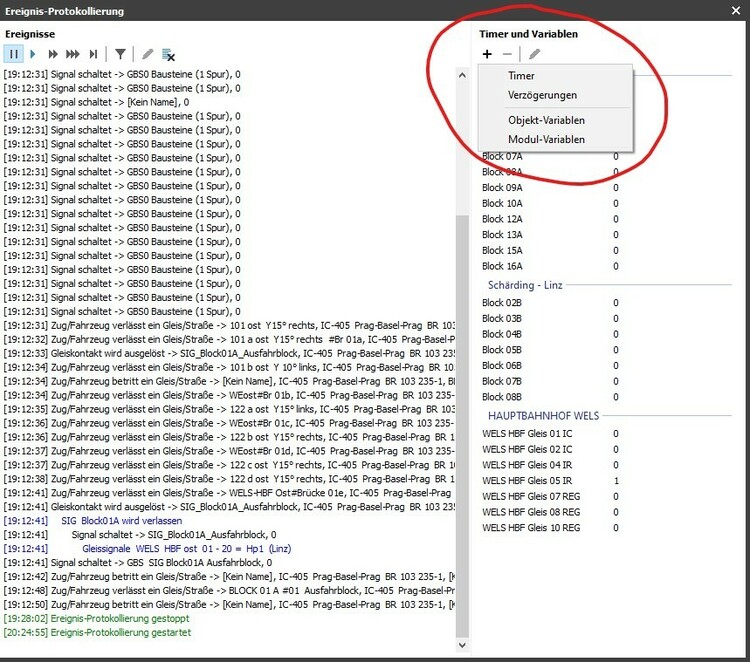The image size is (750, 662).
Task: Click the pencil edit icon in Ereignisse
Action: tap(148, 54)
